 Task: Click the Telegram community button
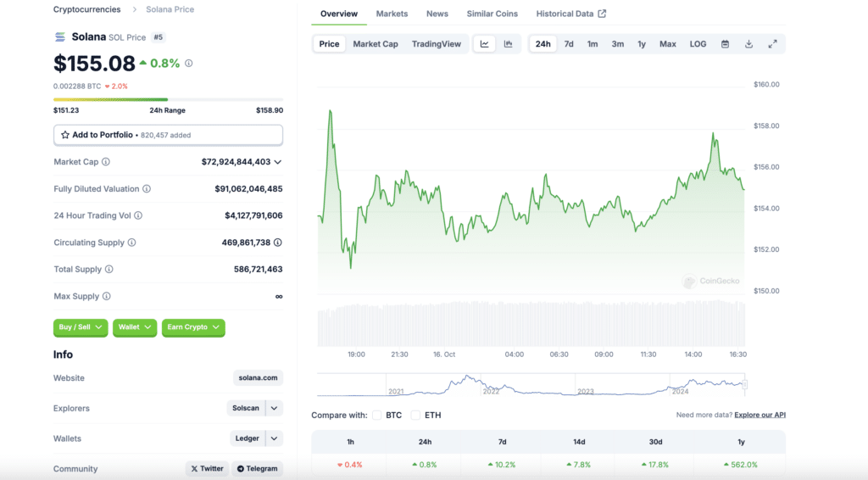pos(258,468)
